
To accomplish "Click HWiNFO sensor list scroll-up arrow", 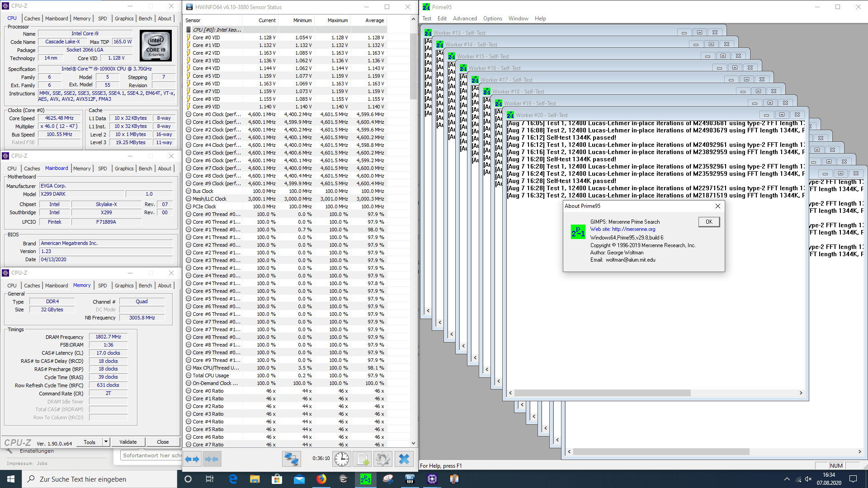I will [413, 19].
